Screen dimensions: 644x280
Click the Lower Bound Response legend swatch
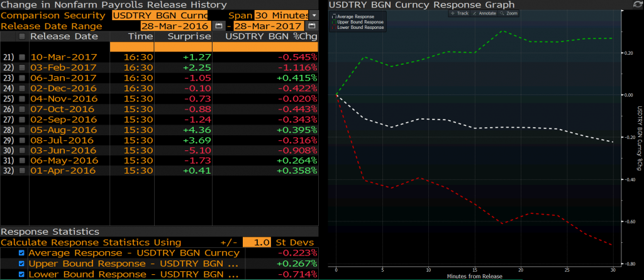pyautogui.click(x=334, y=27)
